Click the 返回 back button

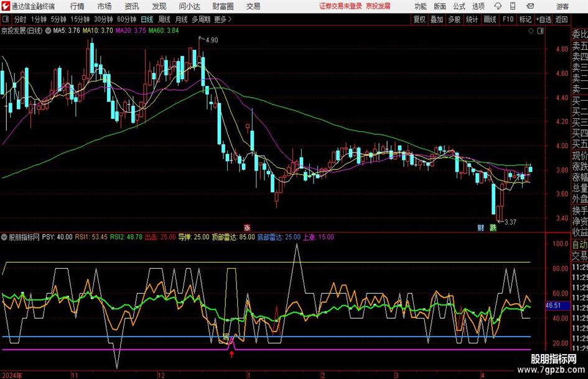[x=561, y=19]
